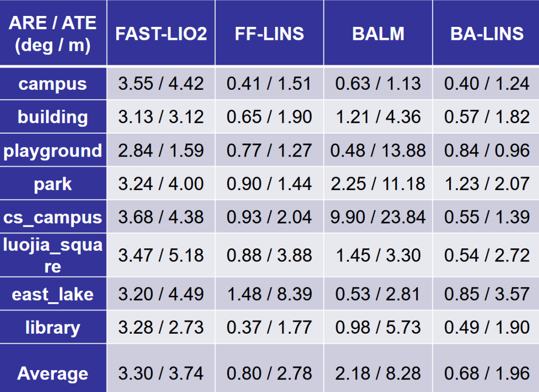Select the park row label
This screenshot has width=539, height=392.
(52, 184)
